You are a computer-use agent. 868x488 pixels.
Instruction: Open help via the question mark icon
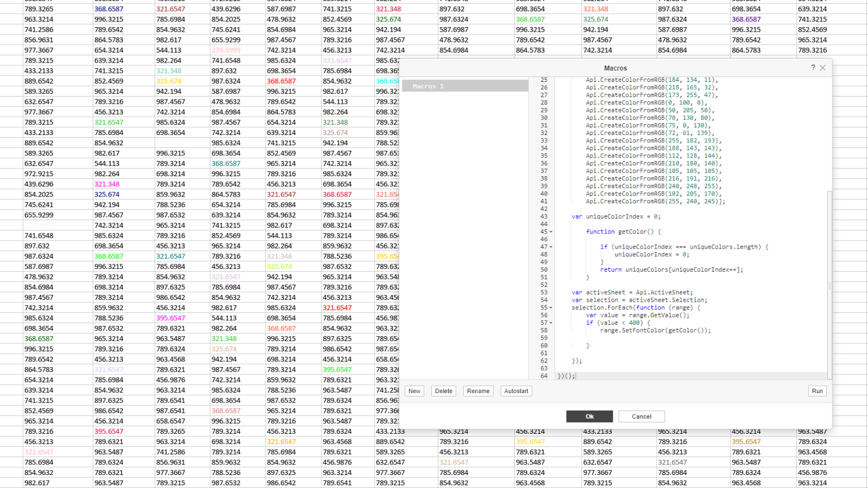click(813, 68)
